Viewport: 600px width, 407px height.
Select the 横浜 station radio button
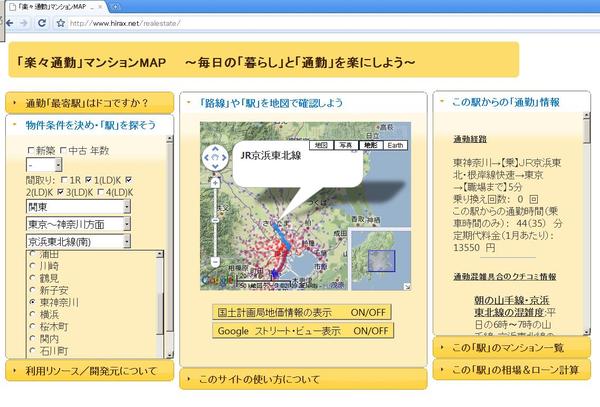click(x=34, y=313)
